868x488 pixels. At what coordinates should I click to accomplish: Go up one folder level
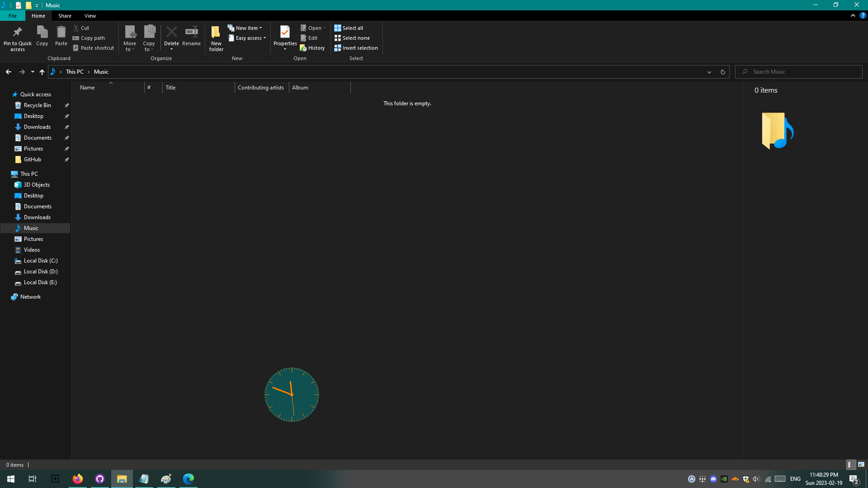tap(42, 72)
